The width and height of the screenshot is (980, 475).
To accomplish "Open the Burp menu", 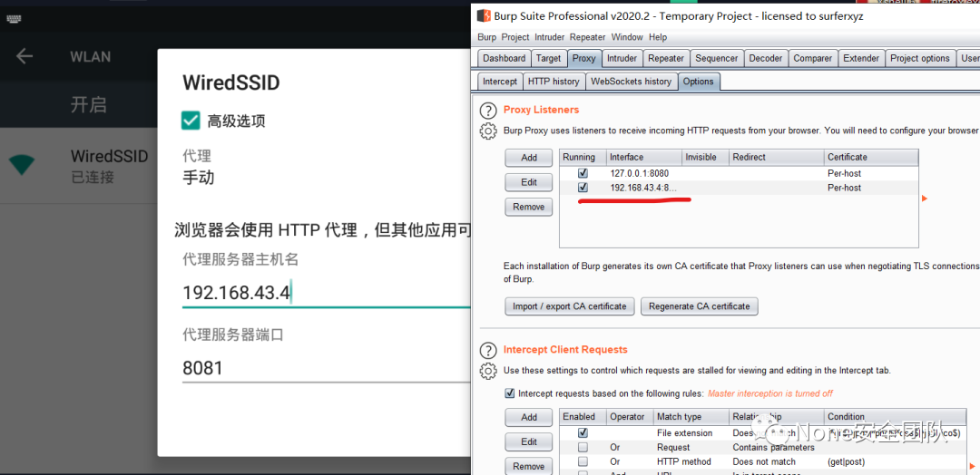I will tap(486, 37).
